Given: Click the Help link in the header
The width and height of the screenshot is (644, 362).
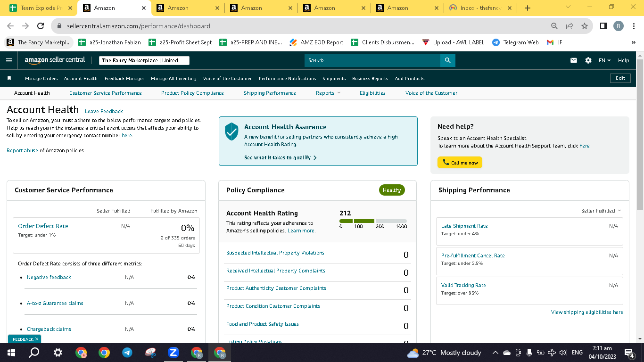Looking at the screenshot, I should [x=623, y=60].
